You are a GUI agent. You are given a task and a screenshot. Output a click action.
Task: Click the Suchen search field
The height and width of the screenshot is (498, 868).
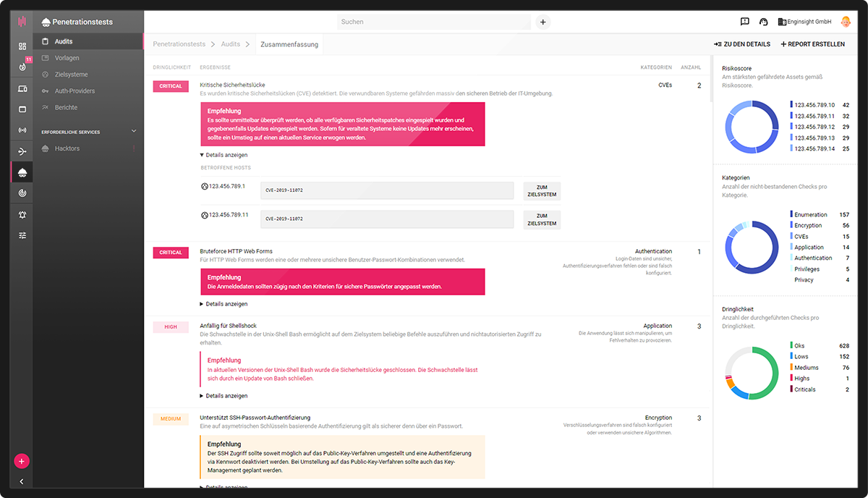pos(434,22)
